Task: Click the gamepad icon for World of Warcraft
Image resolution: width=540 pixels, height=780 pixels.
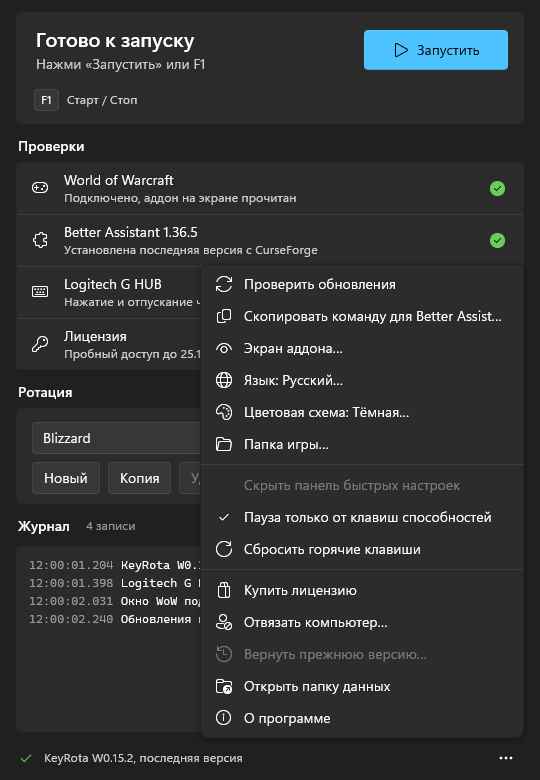Action: (x=40, y=188)
